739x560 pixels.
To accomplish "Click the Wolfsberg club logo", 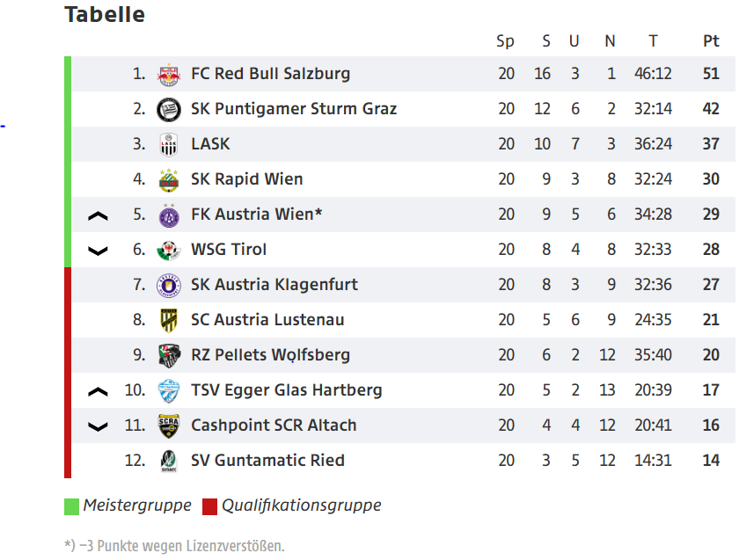I will tap(168, 355).
